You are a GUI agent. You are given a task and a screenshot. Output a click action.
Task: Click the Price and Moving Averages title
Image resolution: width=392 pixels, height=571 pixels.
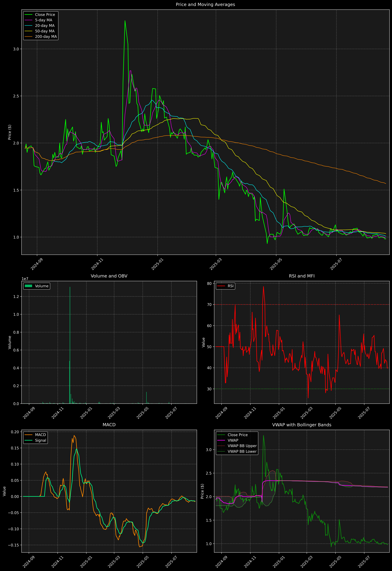(x=205, y=4)
